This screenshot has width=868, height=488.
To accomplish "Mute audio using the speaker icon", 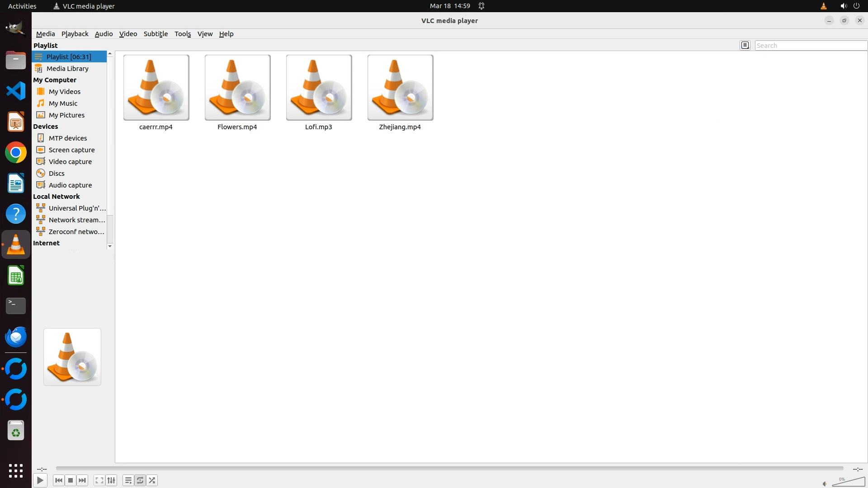I will point(825,483).
